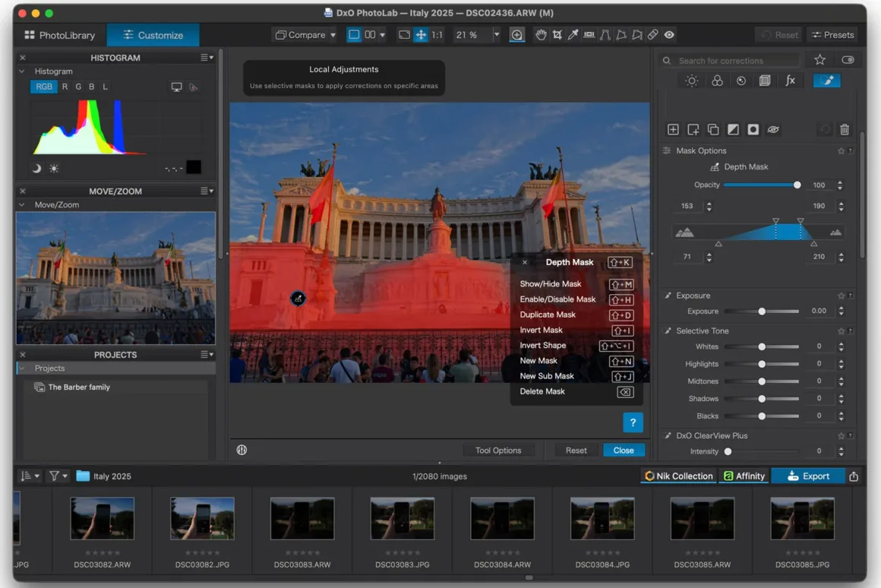Adjust the mask Opacity slider
Image resolution: width=881 pixels, height=588 pixels.
point(762,185)
